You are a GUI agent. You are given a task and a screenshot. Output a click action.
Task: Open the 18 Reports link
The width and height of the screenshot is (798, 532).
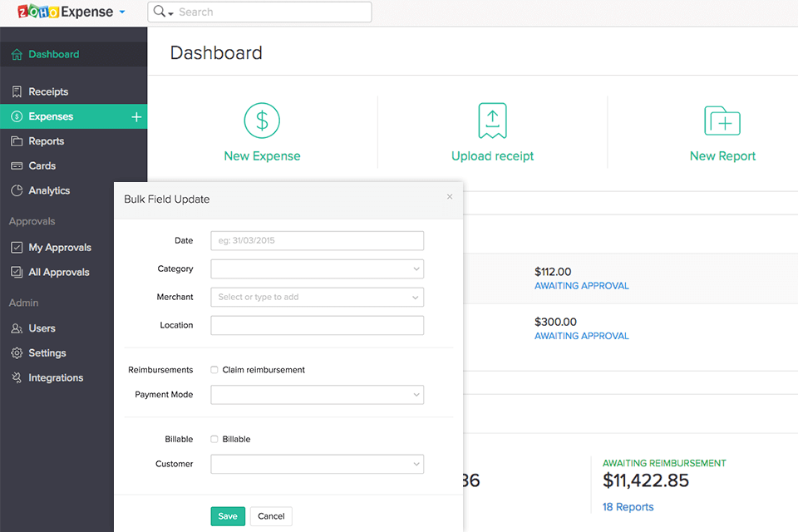[x=628, y=507]
